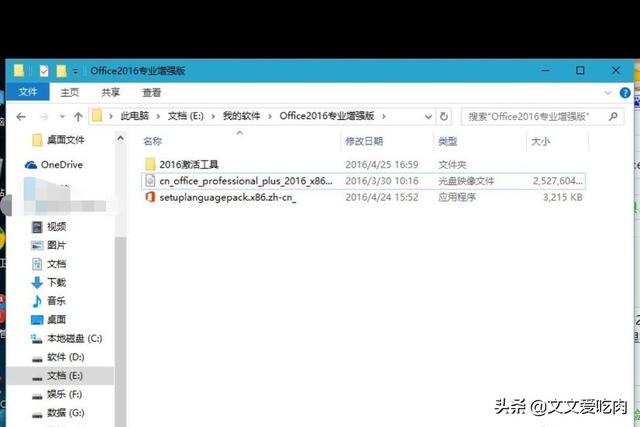Click the 2016/3/30 10:16 date cell
The image size is (640, 427).
point(382,181)
